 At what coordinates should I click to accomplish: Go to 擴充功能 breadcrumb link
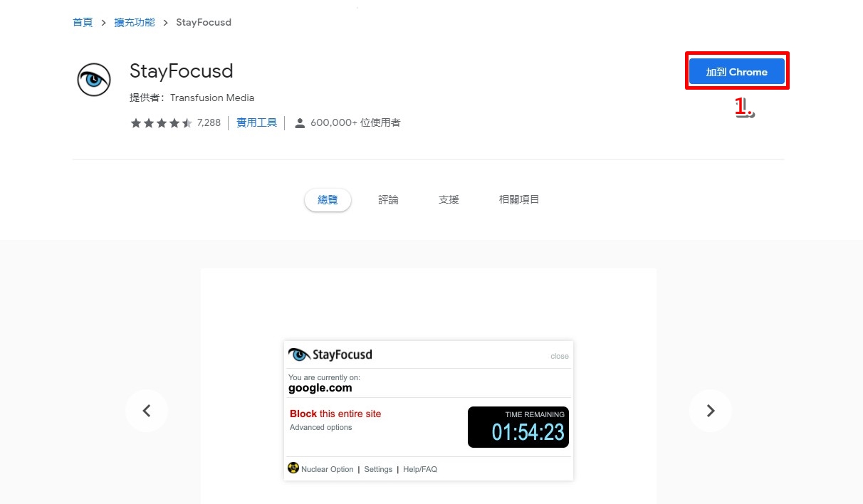coord(135,22)
